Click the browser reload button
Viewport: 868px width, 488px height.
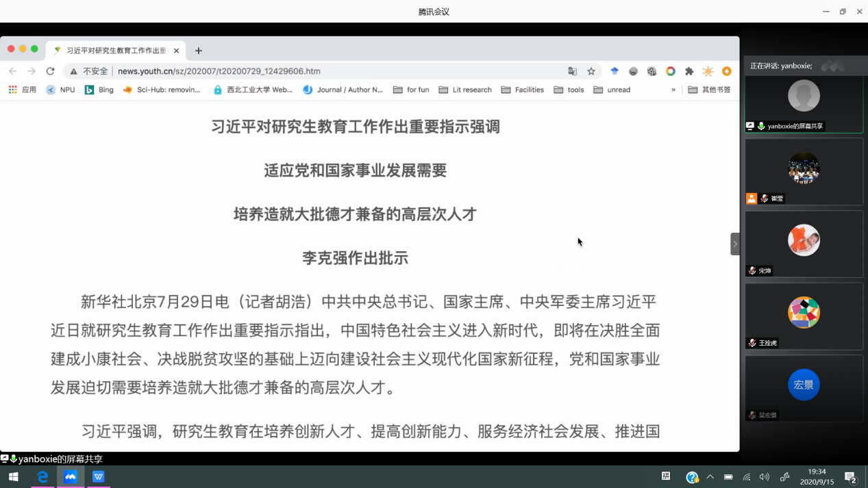tap(50, 71)
